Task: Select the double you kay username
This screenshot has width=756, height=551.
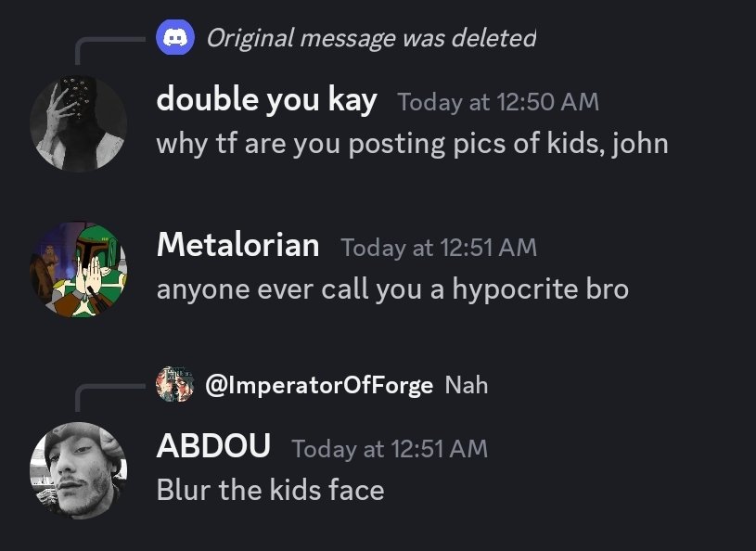Action: [x=266, y=100]
